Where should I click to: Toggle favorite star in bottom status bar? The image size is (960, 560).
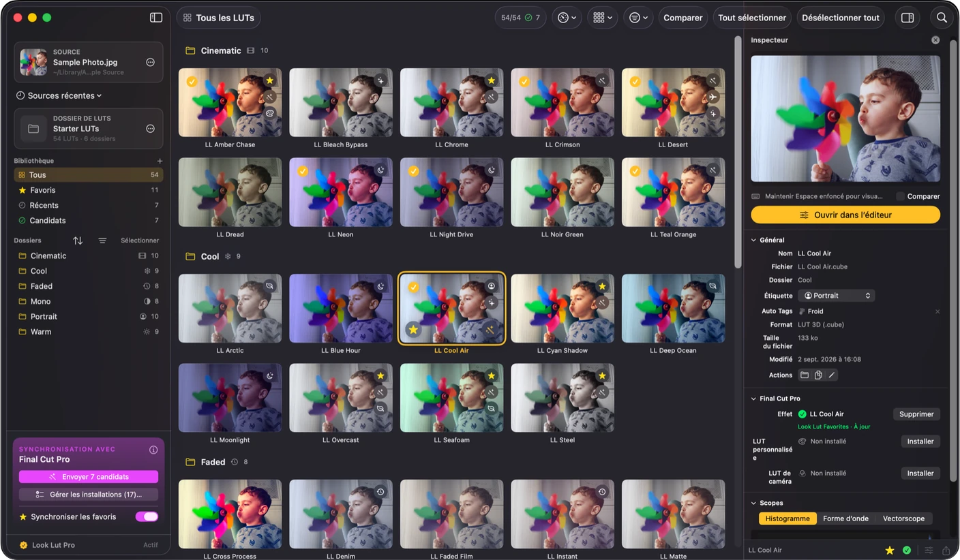pos(890,550)
